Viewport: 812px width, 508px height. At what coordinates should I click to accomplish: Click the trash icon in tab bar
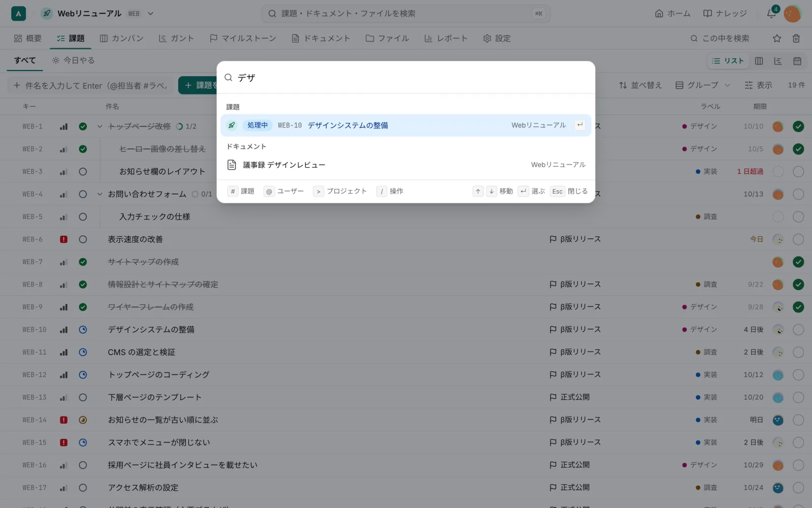click(x=796, y=38)
